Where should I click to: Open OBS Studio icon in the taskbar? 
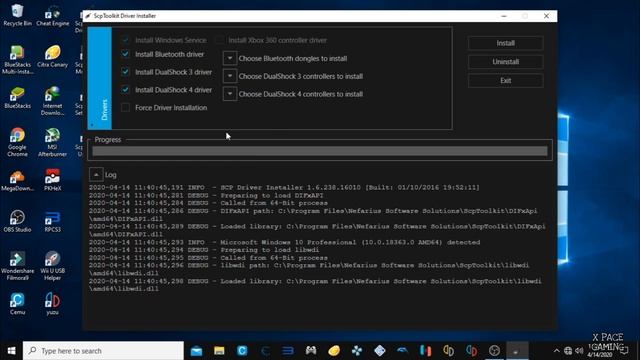tap(494, 351)
